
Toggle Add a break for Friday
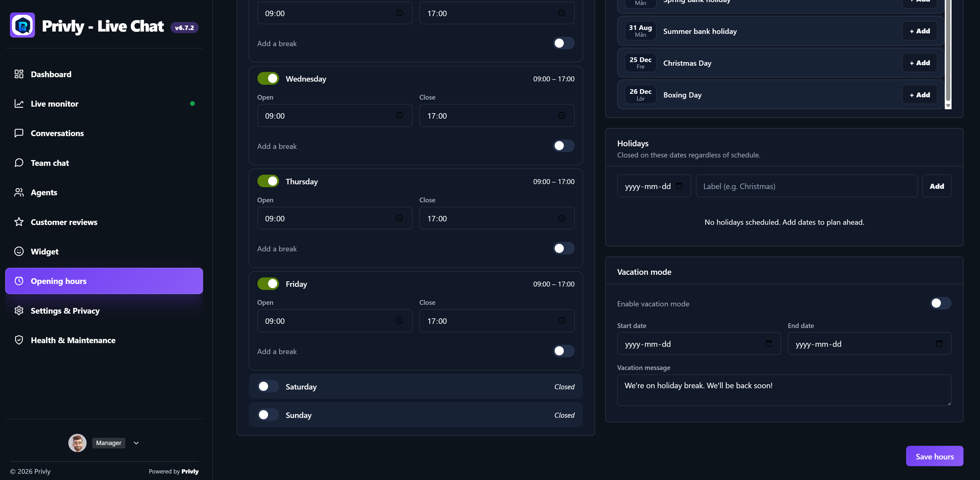click(x=564, y=351)
